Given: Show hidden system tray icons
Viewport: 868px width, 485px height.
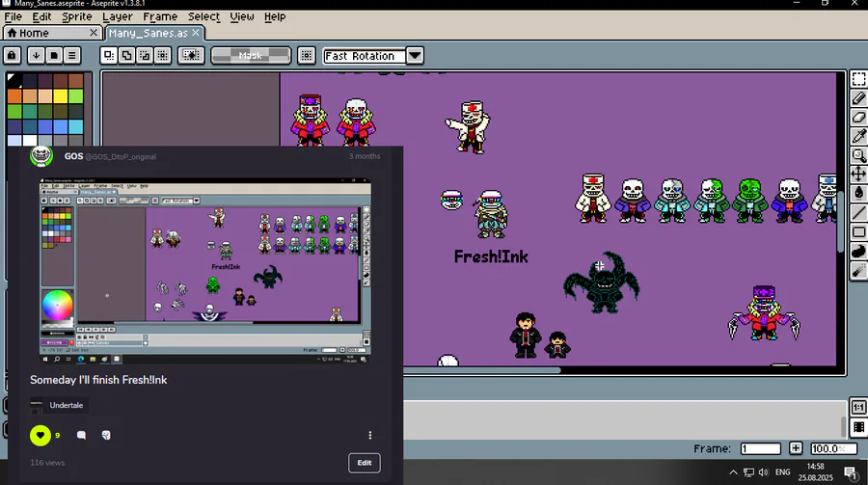Looking at the screenshot, I should tap(733, 472).
